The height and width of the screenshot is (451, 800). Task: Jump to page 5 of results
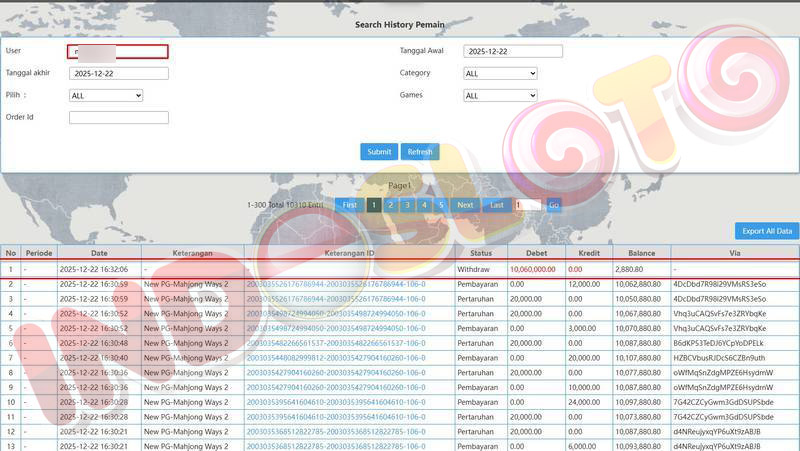[x=440, y=205]
